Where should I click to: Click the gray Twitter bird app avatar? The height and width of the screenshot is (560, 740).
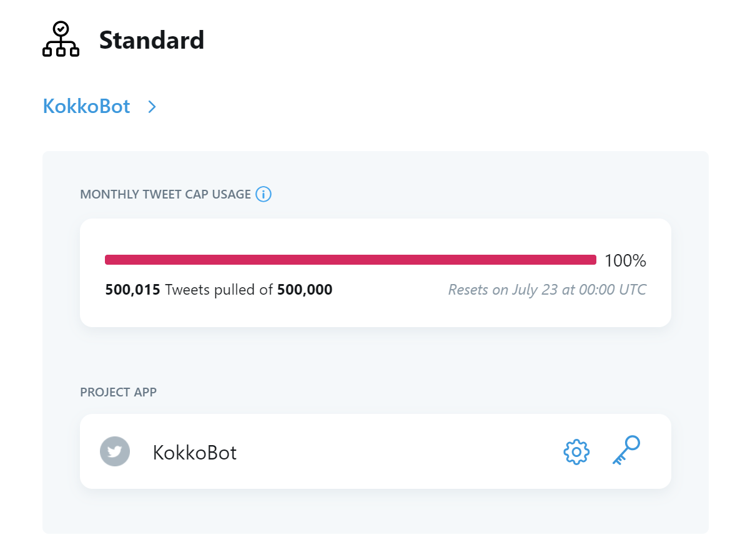coord(115,451)
